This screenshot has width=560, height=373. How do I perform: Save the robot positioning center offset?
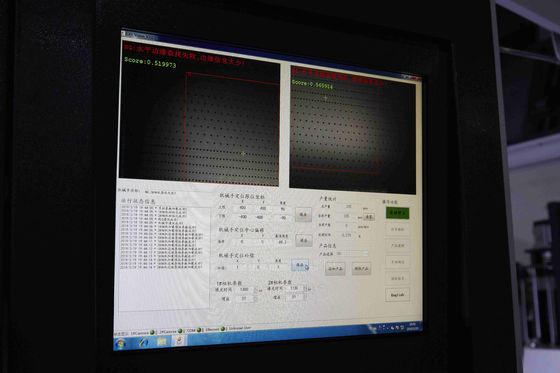pyautogui.click(x=304, y=240)
